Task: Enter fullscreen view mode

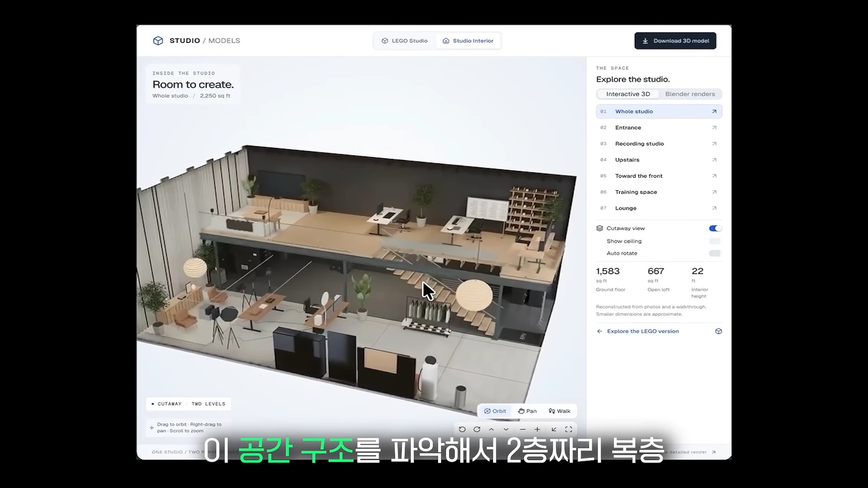Action: (x=569, y=429)
